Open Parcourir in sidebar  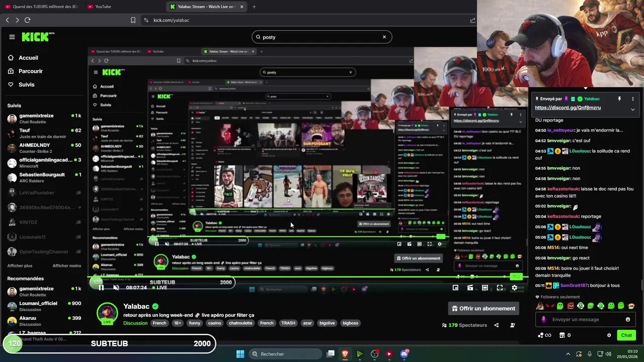coord(25,71)
